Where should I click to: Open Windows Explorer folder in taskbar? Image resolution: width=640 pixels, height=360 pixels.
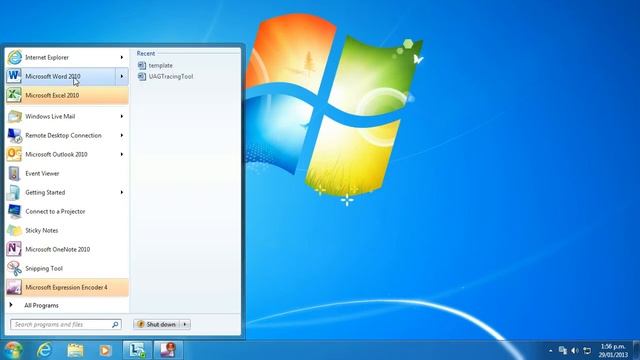click(x=76, y=350)
